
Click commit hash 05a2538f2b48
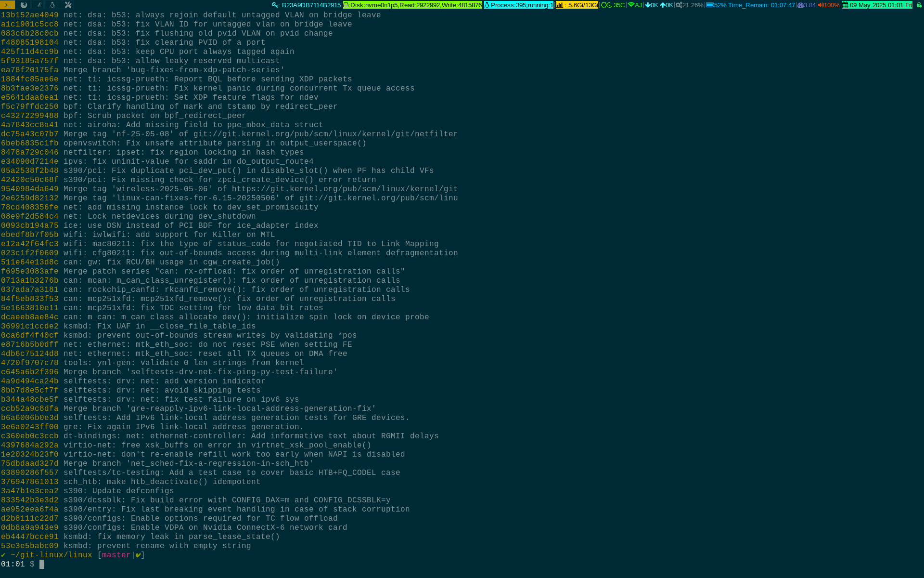click(x=29, y=171)
